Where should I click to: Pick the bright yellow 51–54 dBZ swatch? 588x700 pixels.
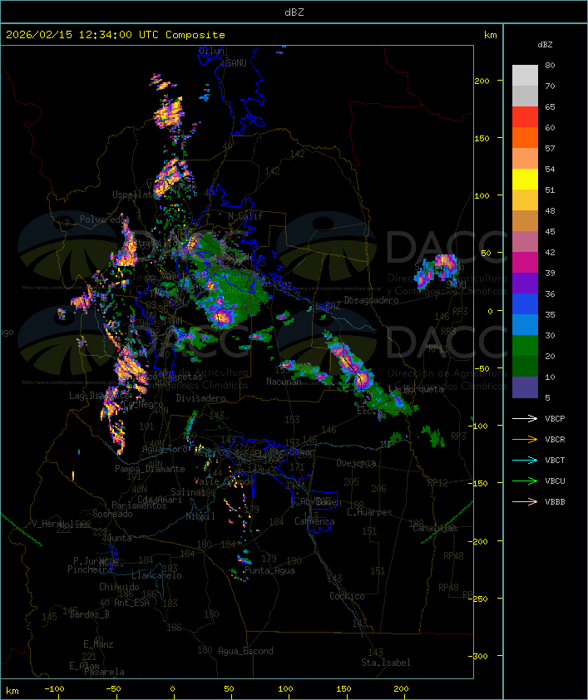tap(525, 179)
